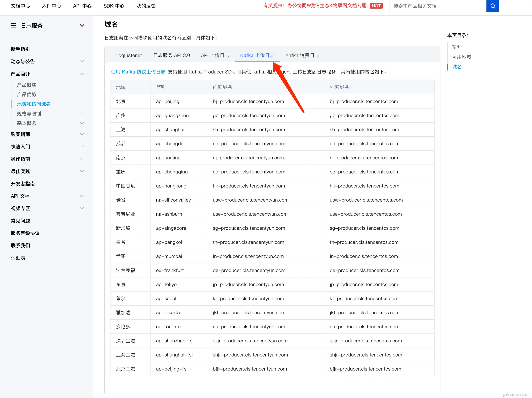This screenshot has width=532, height=398.
Task: Expand the 基本概念 submenu chevron
Action: [82, 123]
